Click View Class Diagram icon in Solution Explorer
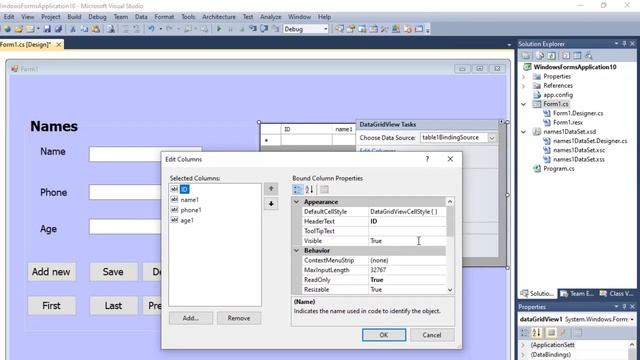 pos(588,55)
